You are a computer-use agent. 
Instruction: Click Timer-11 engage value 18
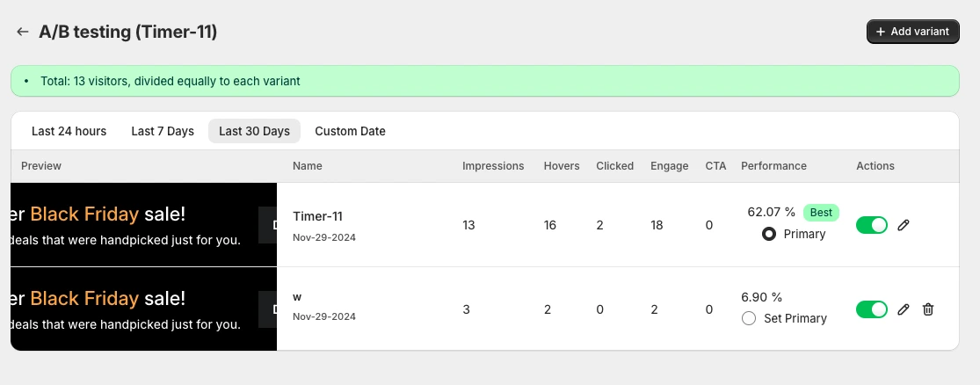(657, 225)
